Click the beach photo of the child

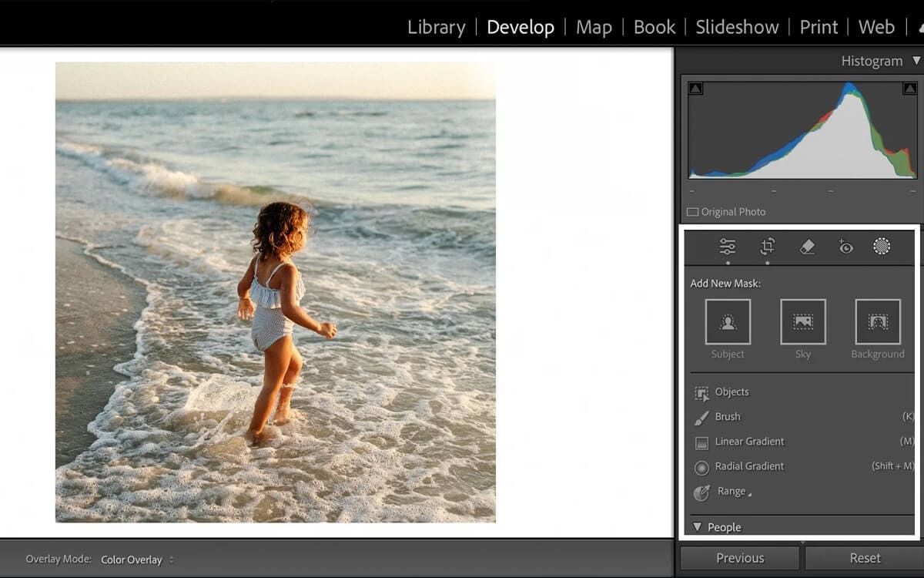point(275,292)
